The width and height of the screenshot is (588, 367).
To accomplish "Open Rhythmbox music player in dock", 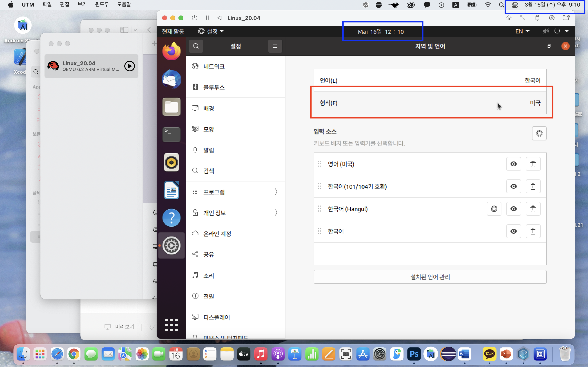I will coord(171,162).
